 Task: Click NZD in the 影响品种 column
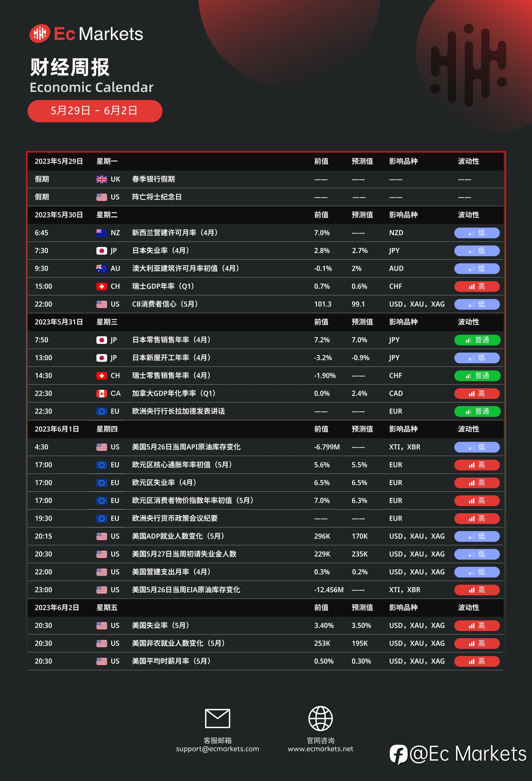tap(396, 233)
